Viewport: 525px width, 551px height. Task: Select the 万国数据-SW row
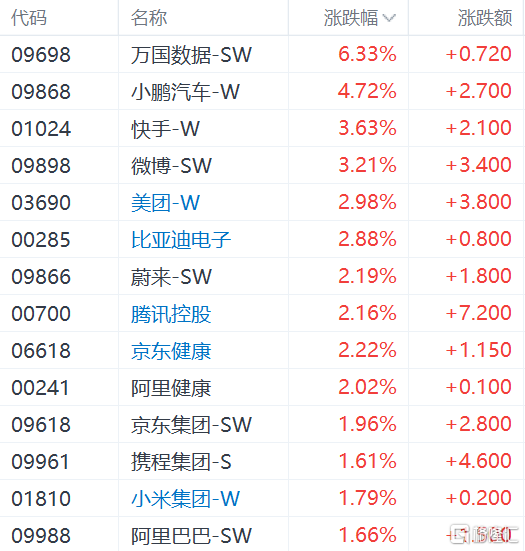click(x=262, y=54)
